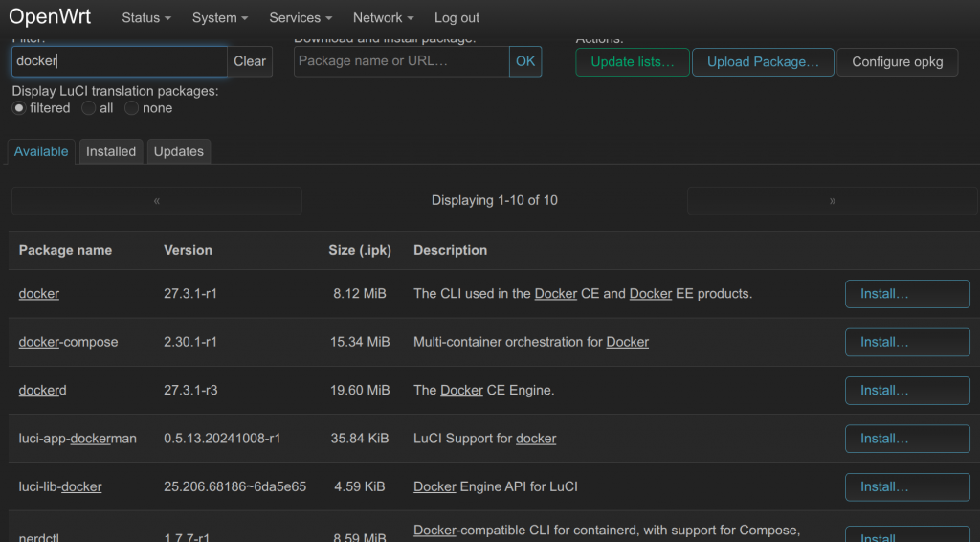Click the Description column header
The height and width of the screenshot is (542, 980).
tap(451, 250)
